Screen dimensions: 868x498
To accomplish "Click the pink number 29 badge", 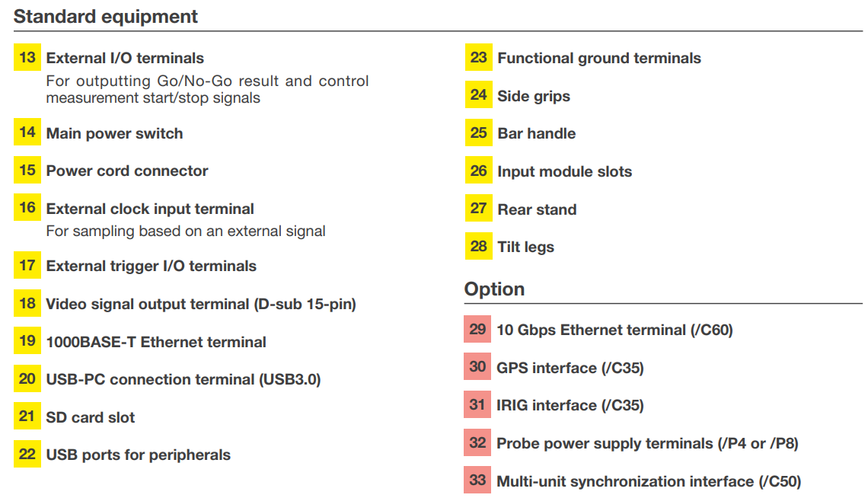I will (x=477, y=330).
